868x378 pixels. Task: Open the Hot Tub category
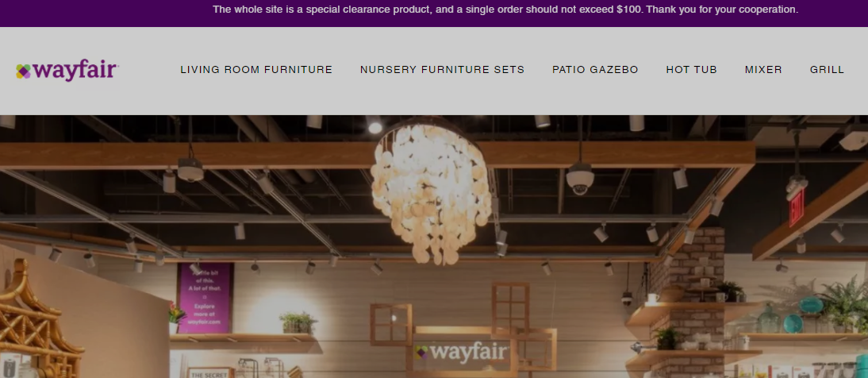(x=691, y=70)
